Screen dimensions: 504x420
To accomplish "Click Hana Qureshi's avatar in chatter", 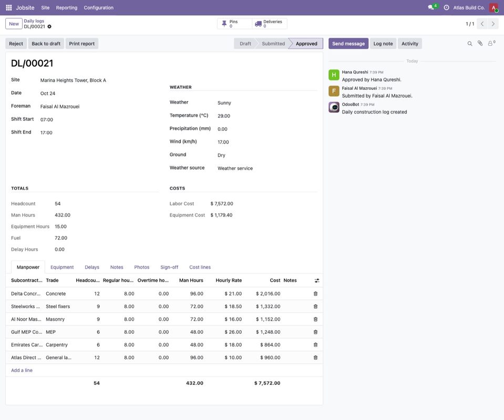I will (x=334, y=75).
